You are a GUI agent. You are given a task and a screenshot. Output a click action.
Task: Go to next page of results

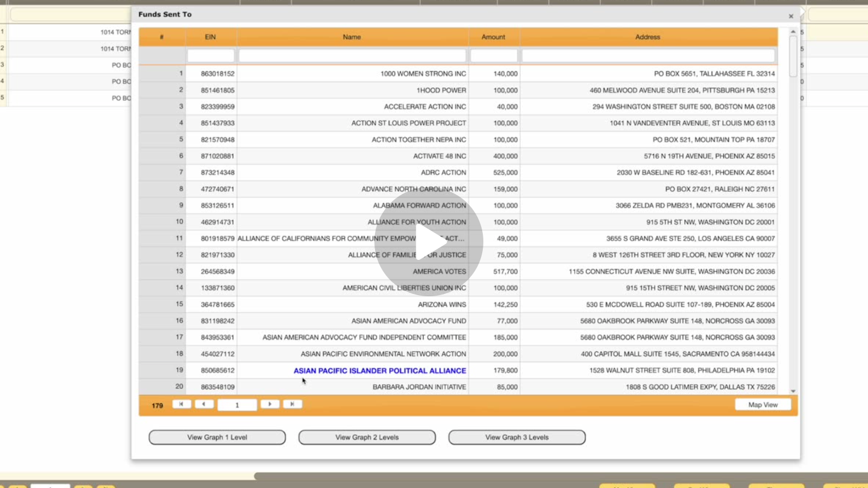coord(270,404)
